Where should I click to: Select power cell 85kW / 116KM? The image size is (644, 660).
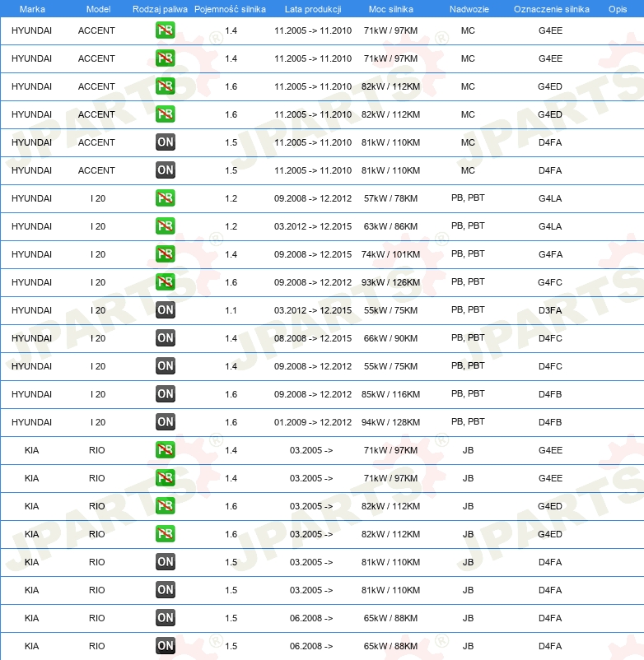pyautogui.click(x=391, y=394)
